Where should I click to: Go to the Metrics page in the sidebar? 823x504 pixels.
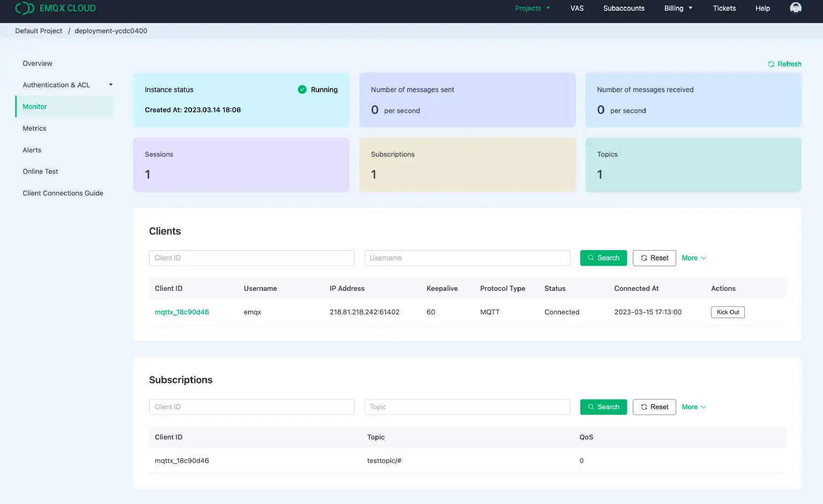34,129
